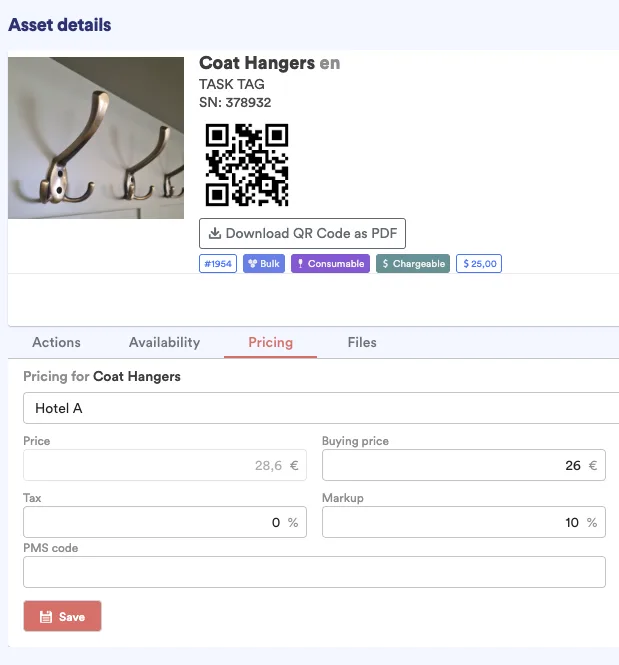Click the percent symbol in Markup field
The image size is (619, 665).
point(592,522)
